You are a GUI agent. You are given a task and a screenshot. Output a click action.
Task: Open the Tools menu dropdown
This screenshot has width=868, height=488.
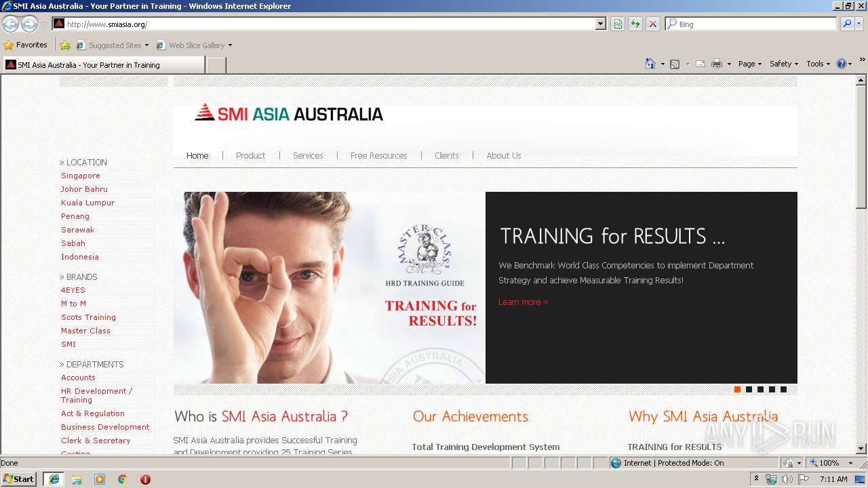tap(818, 64)
